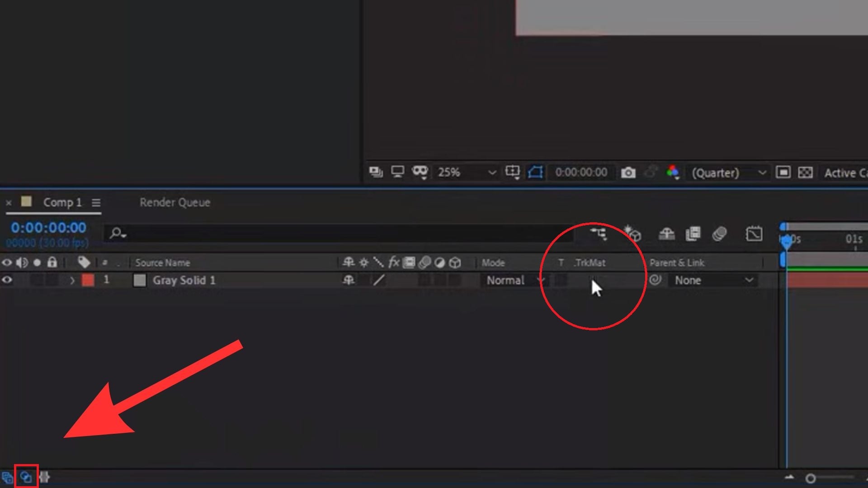Take a snapshot with camera icon

pyautogui.click(x=628, y=173)
